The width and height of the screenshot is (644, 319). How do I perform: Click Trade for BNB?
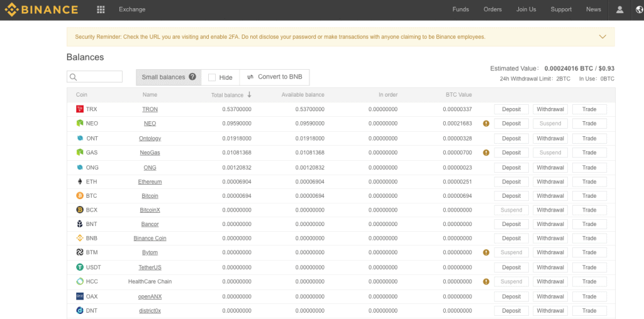click(x=589, y=238)
